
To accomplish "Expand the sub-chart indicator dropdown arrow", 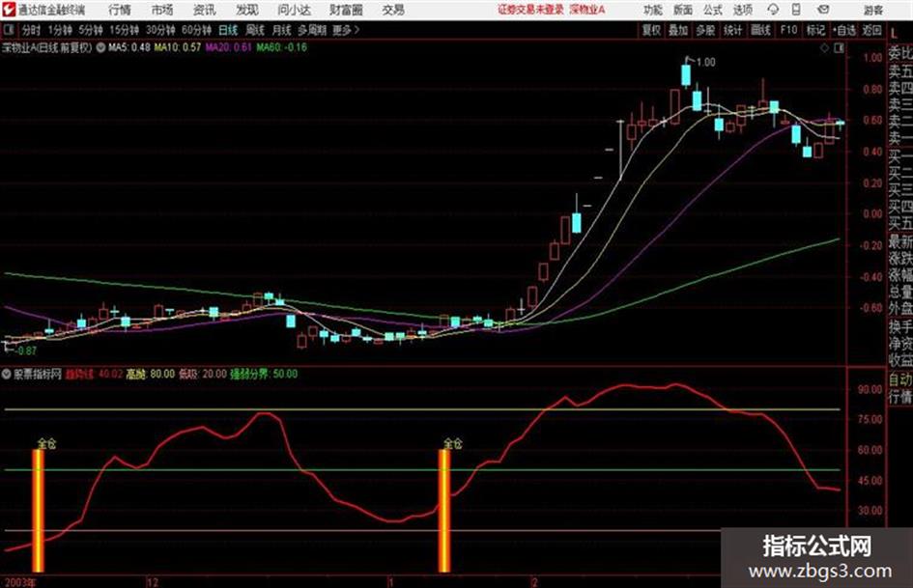I will coord(7,374).
